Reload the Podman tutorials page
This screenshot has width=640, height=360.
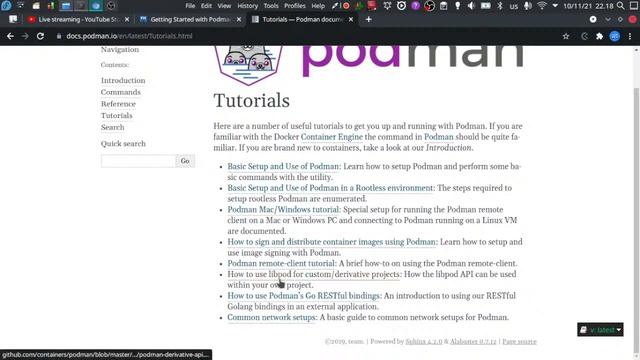point(40,36)
